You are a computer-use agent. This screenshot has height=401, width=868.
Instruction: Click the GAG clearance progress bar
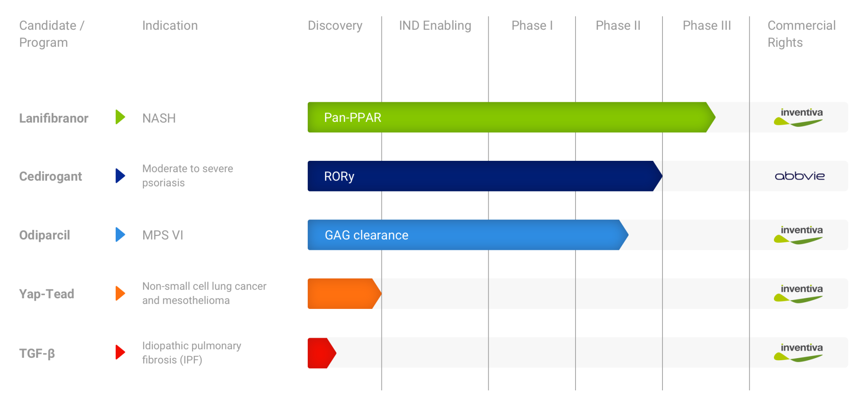466,235
